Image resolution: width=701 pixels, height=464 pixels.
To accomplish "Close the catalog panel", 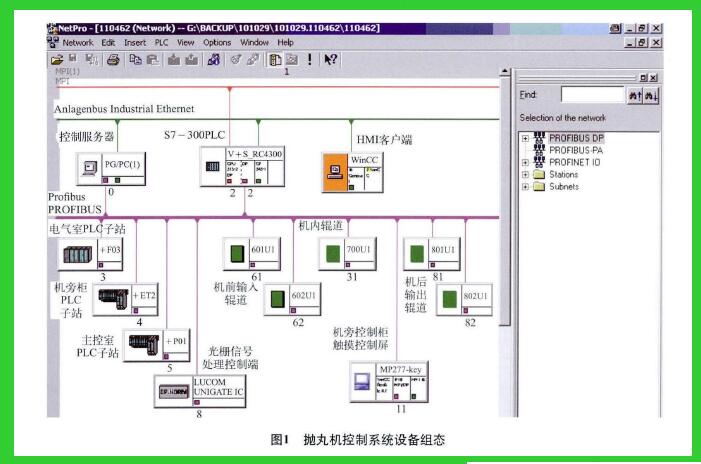I will [x=653, y=78].
